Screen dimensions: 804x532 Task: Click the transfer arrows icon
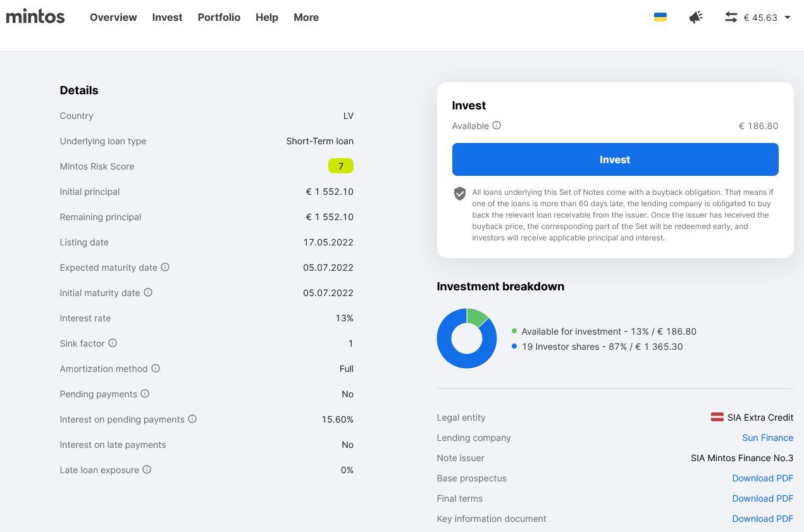(x=731, y=17)
